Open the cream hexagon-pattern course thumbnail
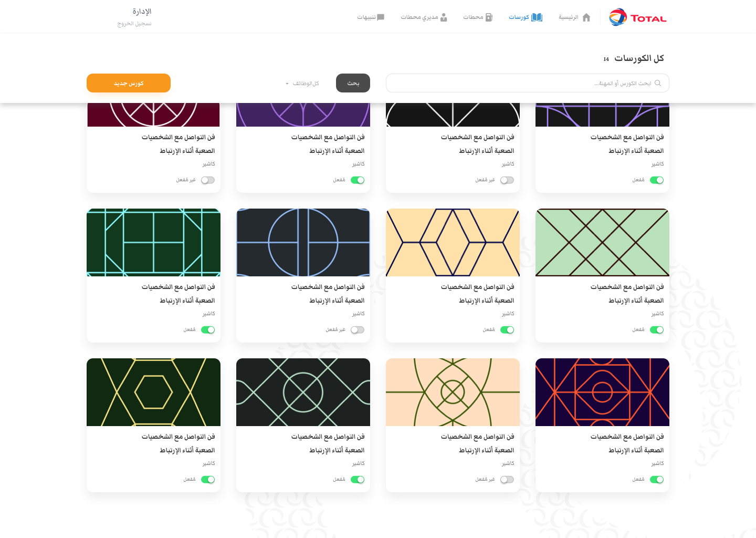 click(453, 242)
